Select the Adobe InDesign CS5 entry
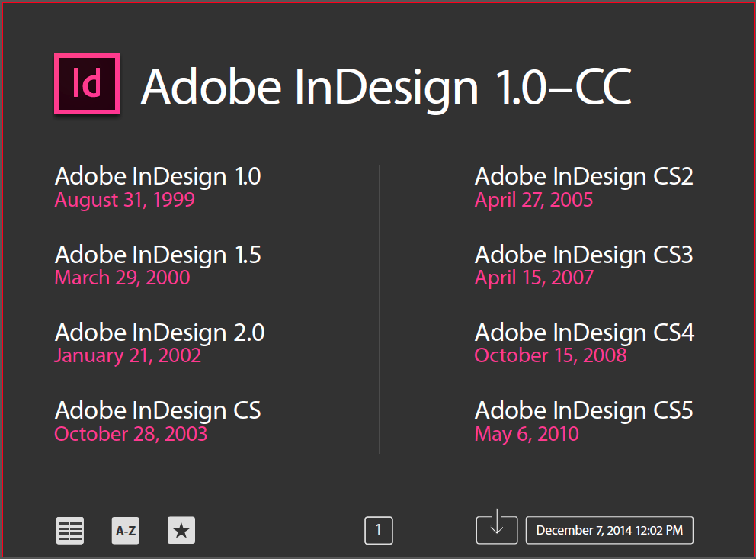The height and width of the screenshot is (559, 756). (x=584, y=411)
